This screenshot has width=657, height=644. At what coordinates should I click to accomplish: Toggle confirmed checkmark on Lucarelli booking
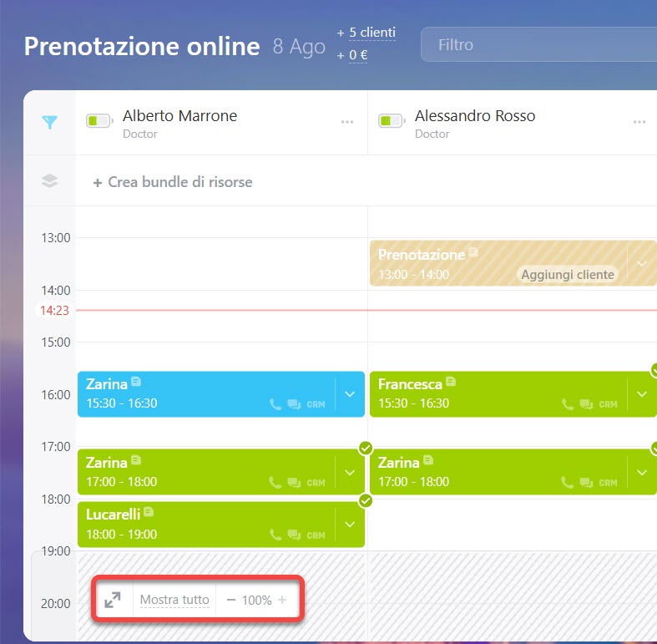[365, 501]
